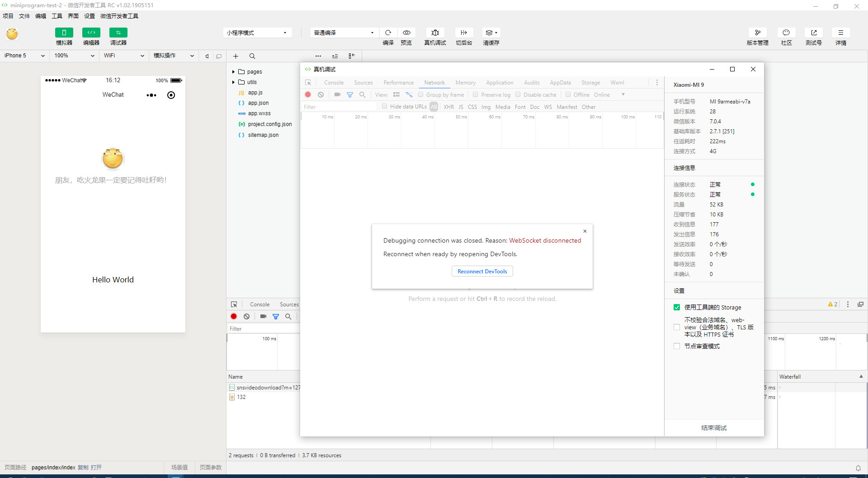Image resolution: width=868 pixels, height=478 pixels.
Task: Uncheck 使用工具端的 Storage checkbox
Action: click(677, 307)
